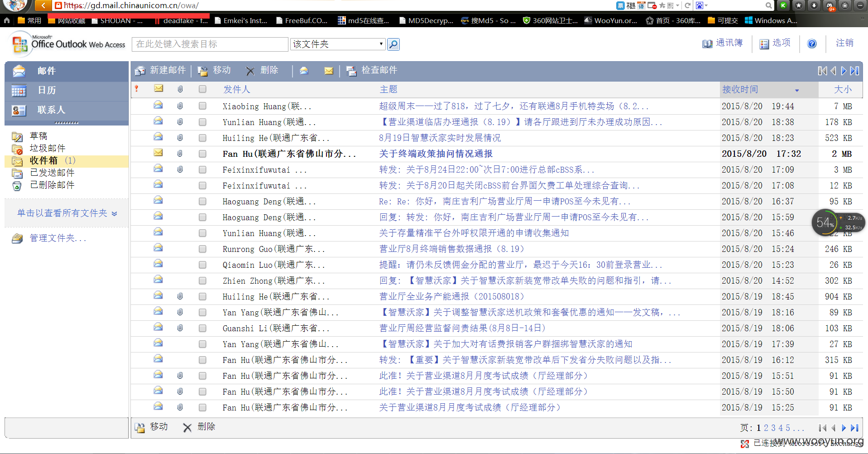
Task: Click the move to folder toolbar icon
Action: point(203,71)
